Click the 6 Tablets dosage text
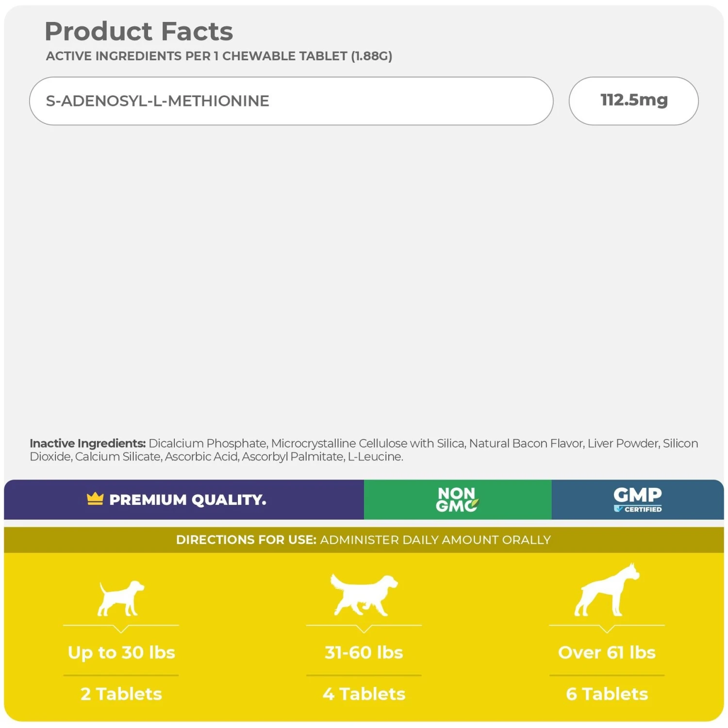The height and width of the screenshot is (728, 728). (607, 694)
